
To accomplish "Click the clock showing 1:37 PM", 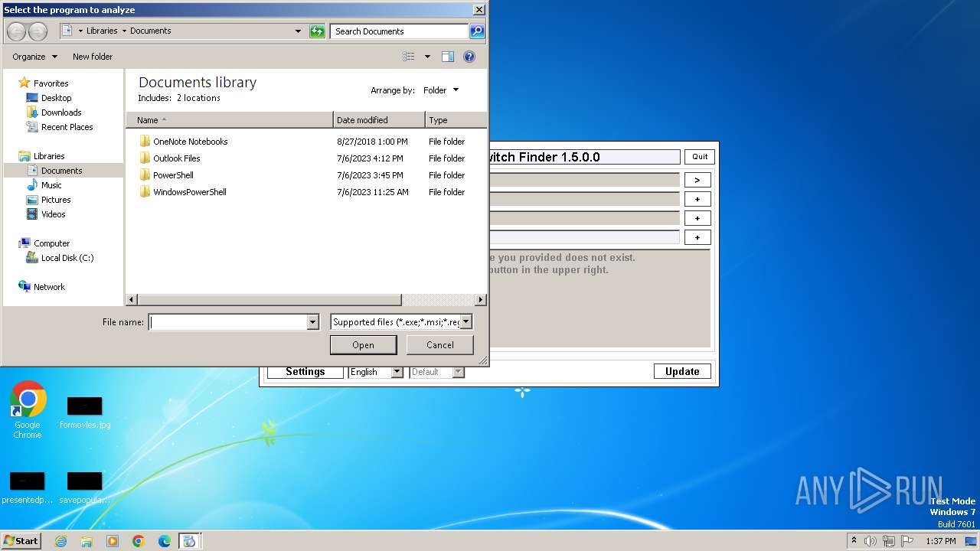I will 940,541.
